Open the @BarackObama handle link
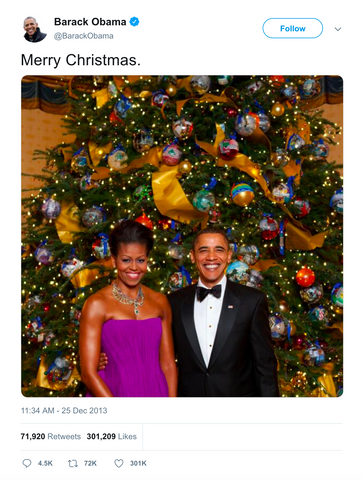362x480 pixels. (x=84, y=36)
